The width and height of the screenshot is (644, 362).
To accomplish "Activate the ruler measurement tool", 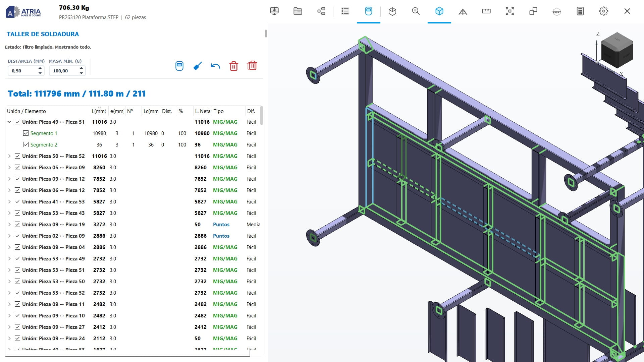I will [x=486, y=11].
